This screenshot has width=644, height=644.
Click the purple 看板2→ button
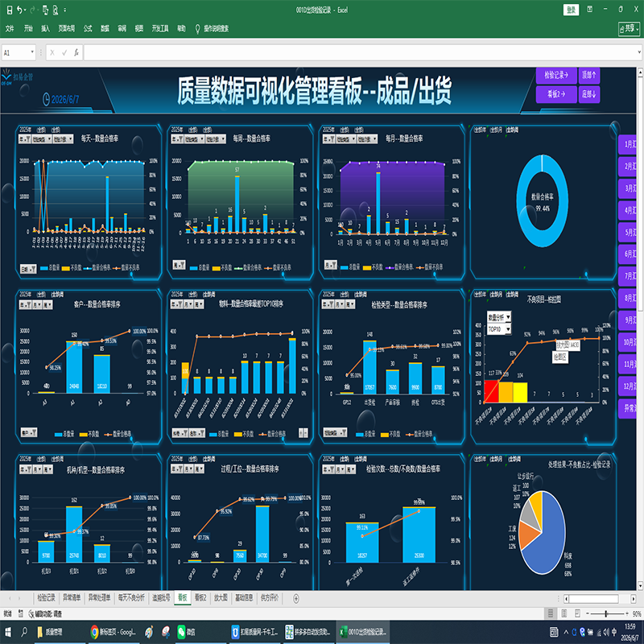coord(556,94)
